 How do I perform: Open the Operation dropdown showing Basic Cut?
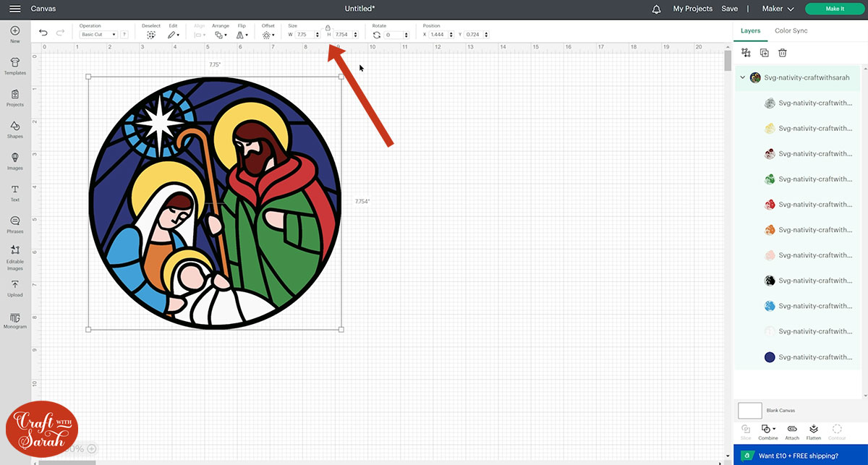[x=98, y=35]
